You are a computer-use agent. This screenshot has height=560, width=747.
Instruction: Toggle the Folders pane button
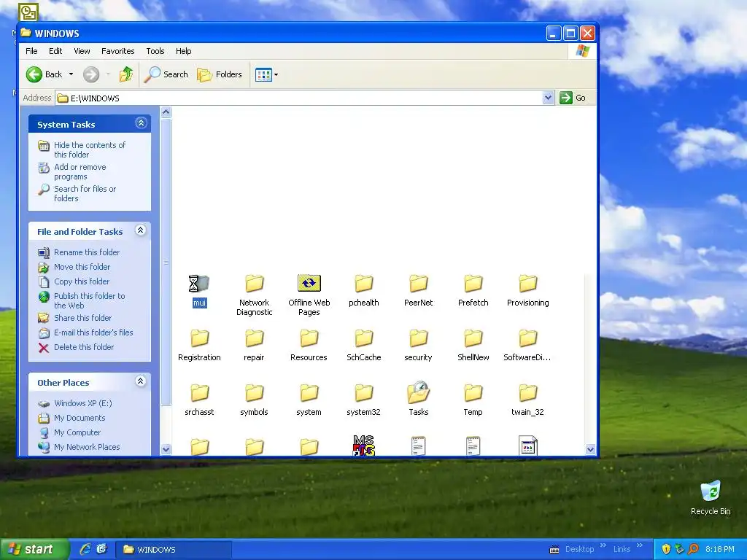[x=220, y=74]
